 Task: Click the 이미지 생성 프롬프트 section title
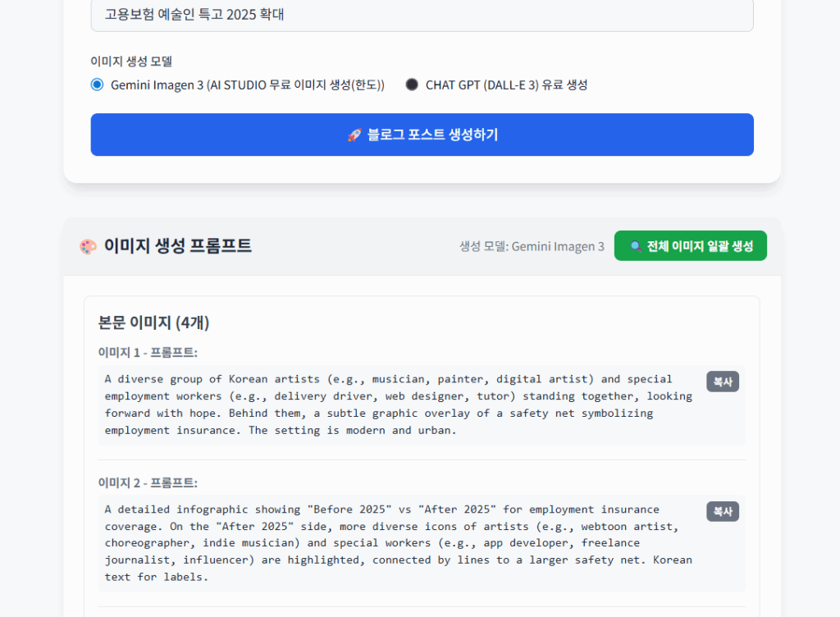click(x=177, y=246)
